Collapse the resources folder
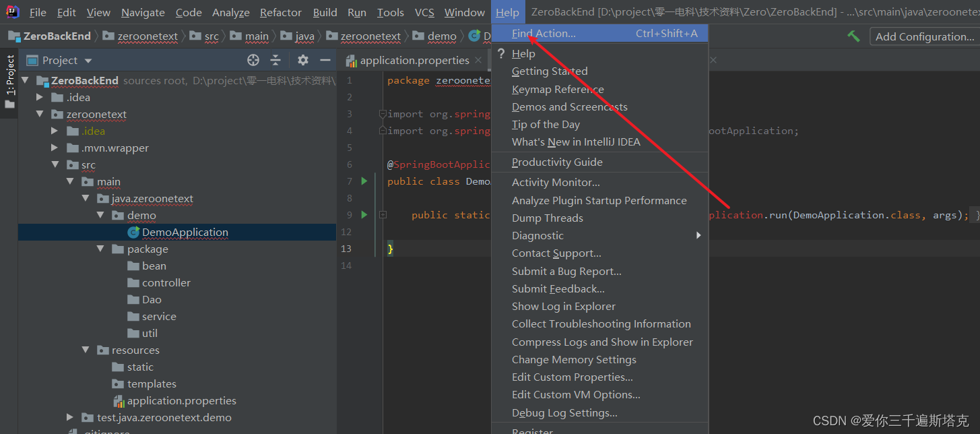980x434 pixels. click(86, 350)
